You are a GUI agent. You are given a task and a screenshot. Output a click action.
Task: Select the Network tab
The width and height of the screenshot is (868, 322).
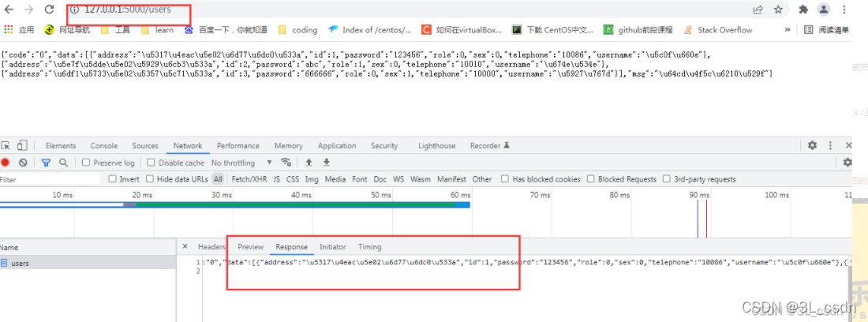[x=188, y=145]
